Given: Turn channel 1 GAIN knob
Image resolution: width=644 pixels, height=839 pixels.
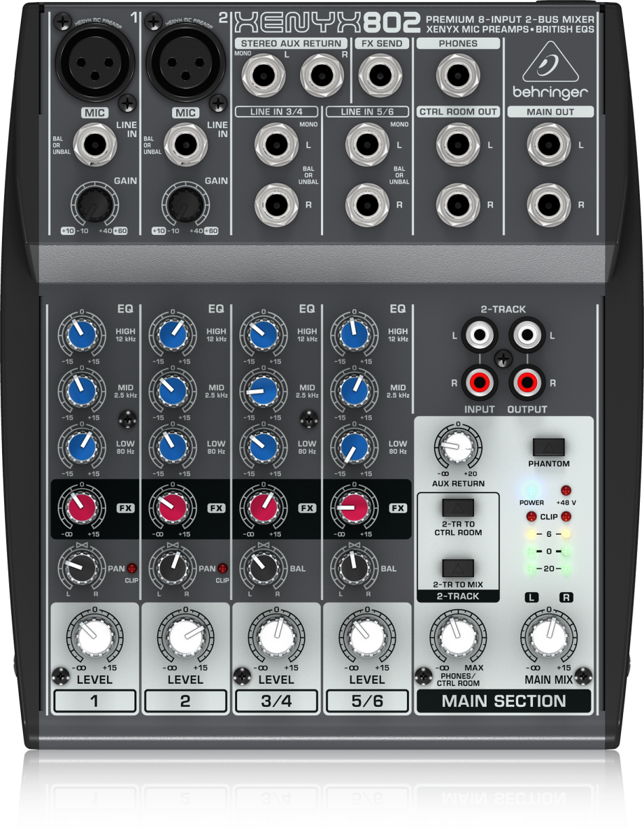Looking at the screenshot, I should click(x=94, y=204).
